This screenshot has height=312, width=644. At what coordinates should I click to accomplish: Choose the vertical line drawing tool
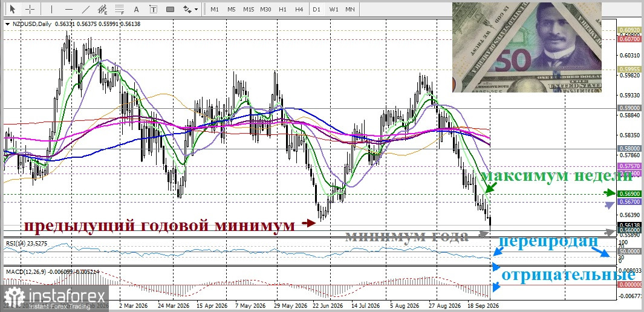pyautogui.click(x=51, y=8)
